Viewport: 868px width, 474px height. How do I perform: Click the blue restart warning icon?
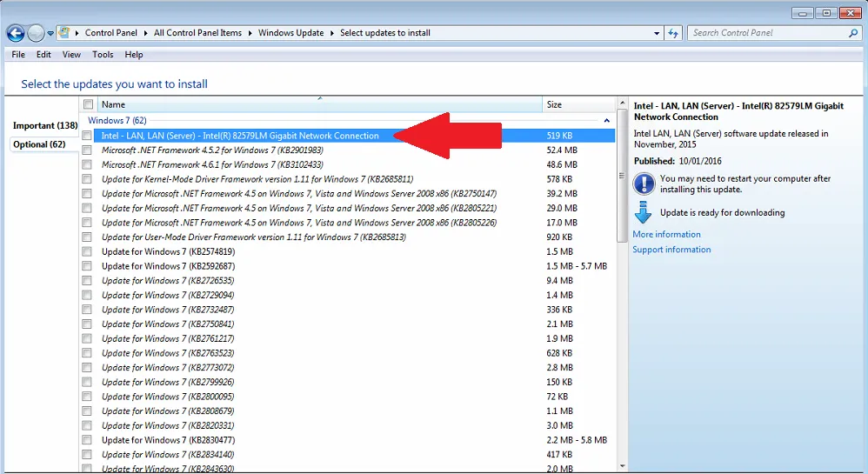click(644, 184)
